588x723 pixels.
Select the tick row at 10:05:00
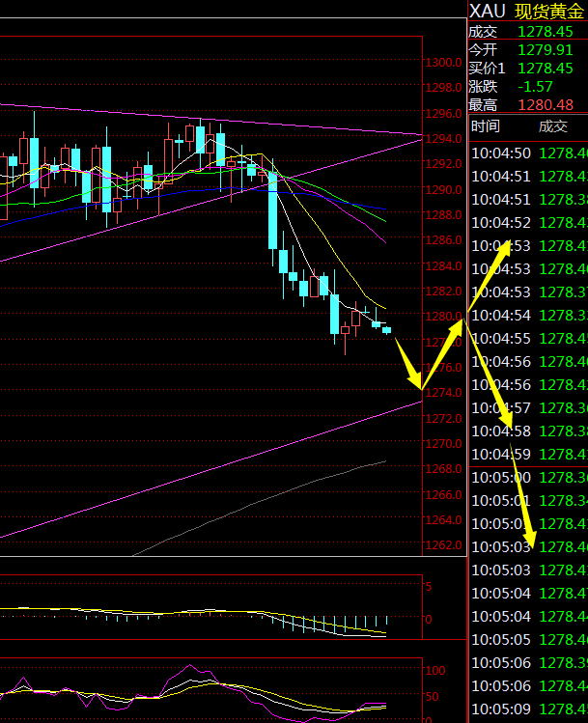pos(528,477)
